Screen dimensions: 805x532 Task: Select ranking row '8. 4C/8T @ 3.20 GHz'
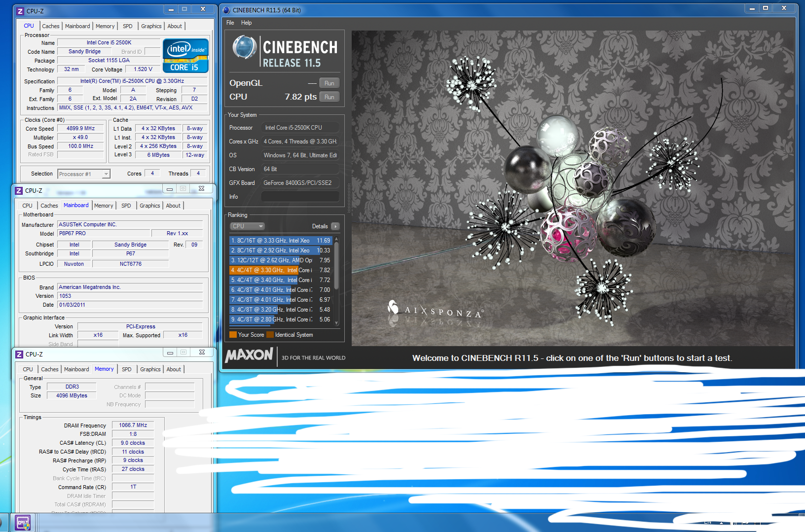click(281, 310)
